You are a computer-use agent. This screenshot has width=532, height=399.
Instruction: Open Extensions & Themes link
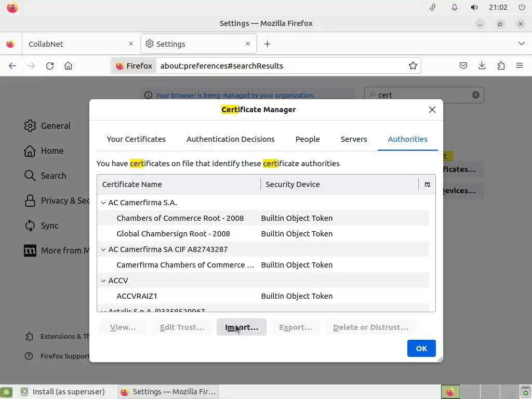[x=57, y=336]
